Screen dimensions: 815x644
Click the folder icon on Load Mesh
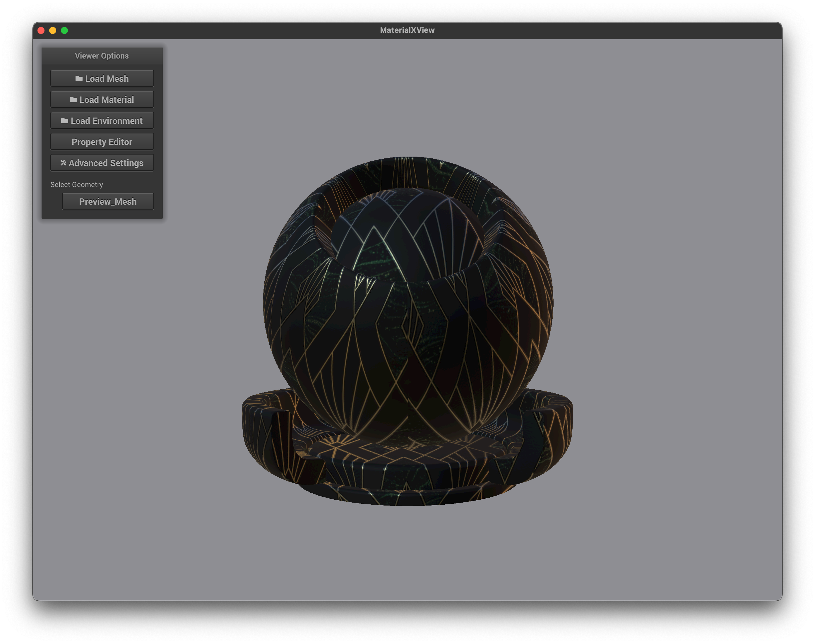click(x=79, y=78)
